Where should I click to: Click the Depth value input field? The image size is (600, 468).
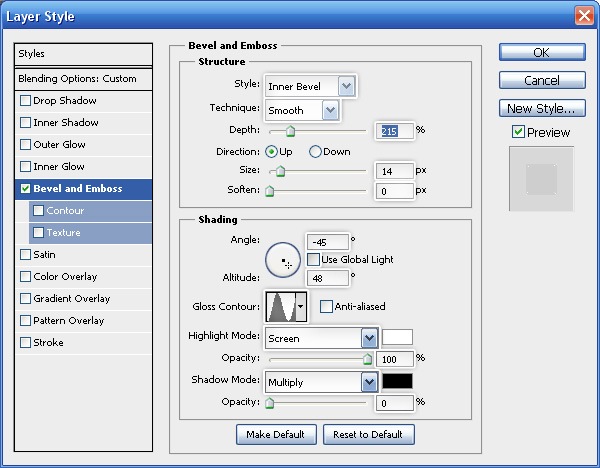(x=393, y=130)
